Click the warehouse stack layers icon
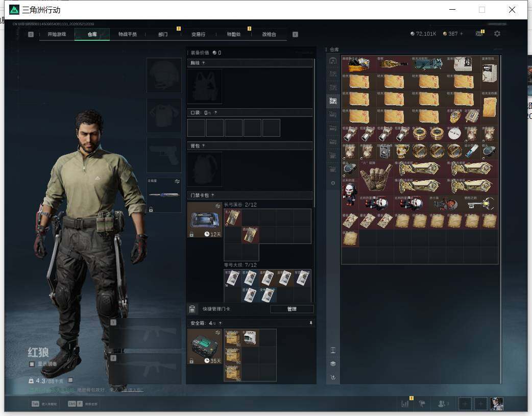This screenshot has height=416, width=532. [x=333, y=364]
